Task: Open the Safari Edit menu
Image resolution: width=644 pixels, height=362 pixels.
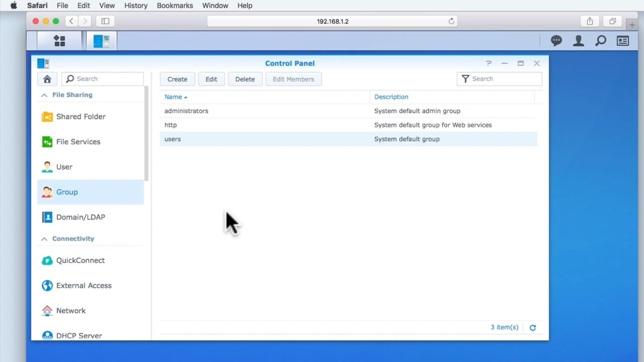Action: pos(84,6)
